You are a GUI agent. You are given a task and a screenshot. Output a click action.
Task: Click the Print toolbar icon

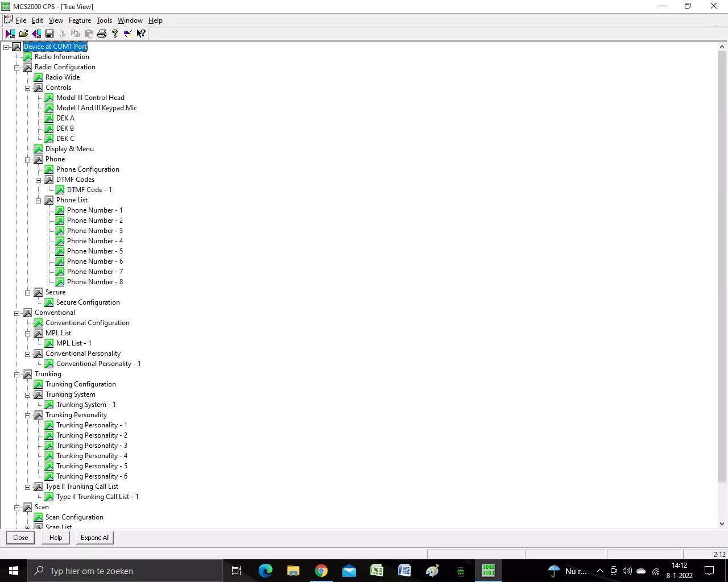(102, 34)
